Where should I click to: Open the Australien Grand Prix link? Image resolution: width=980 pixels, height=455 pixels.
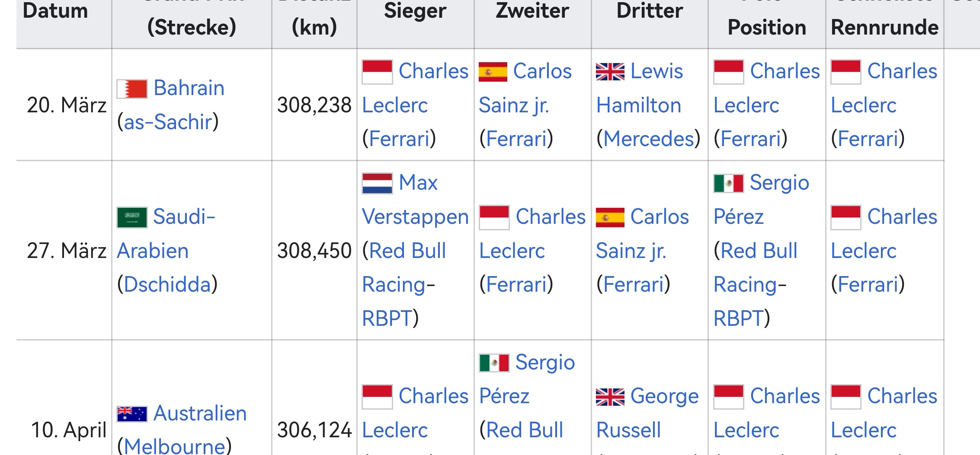click(x=200, y=414)
